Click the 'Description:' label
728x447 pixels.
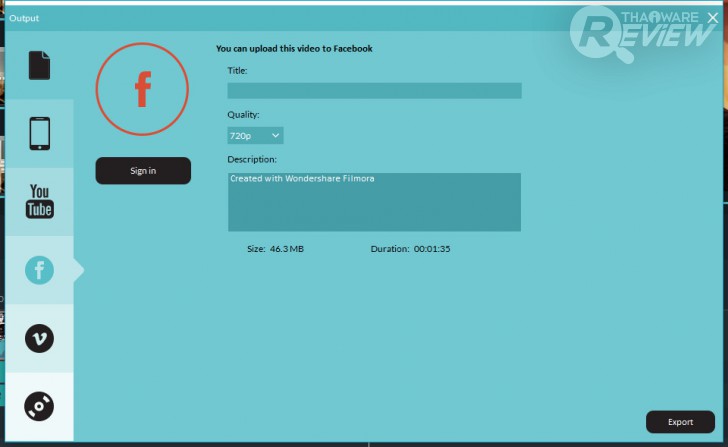[252, 159]
